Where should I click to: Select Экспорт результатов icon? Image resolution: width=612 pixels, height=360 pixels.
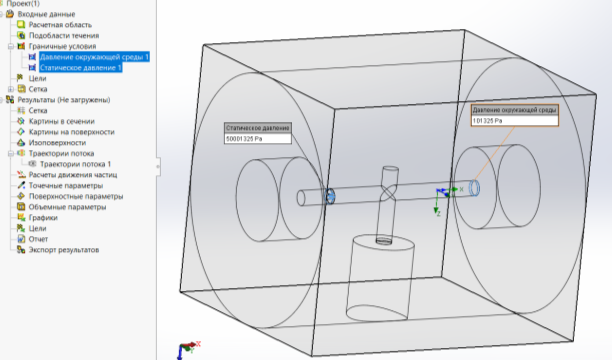[x=21, y=250]
